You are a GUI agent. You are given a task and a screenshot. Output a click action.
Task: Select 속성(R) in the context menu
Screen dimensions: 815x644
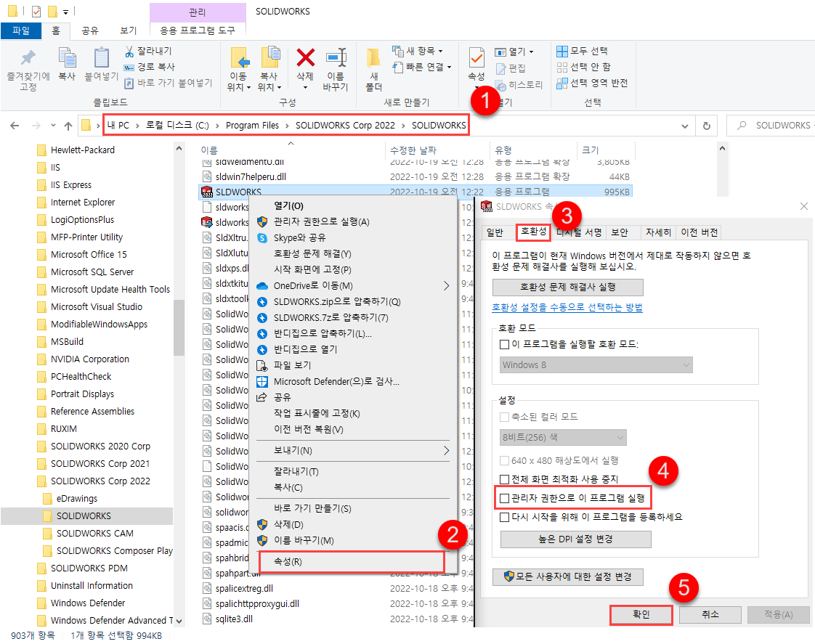tap(352, 562)
